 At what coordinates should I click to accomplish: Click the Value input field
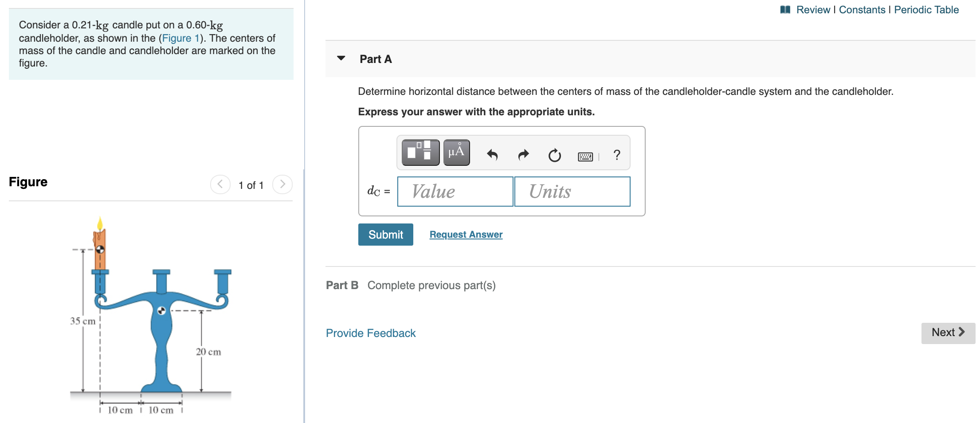point(455,191)
